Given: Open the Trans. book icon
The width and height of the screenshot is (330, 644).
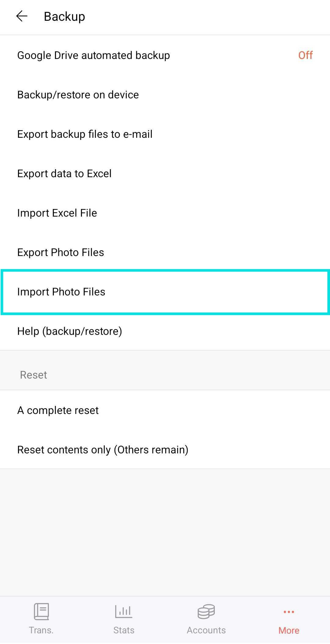Looking at the screenshot, I should pyautogui.click(x=41, y=611).
